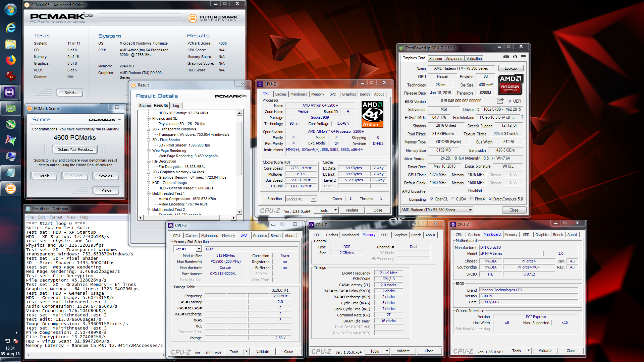The image size is (644, 362).
Task: Click Close button in GPU-Z window
Action: pos(514,210)
